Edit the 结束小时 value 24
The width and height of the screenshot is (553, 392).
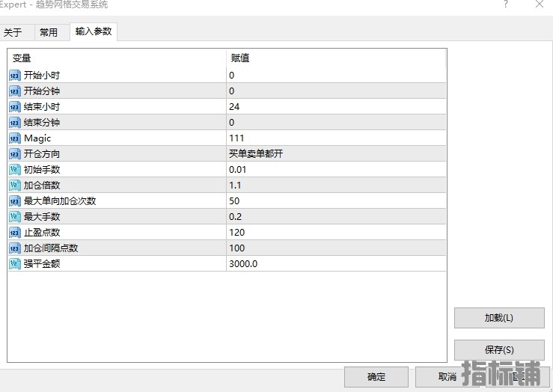[x=336, y=107]
